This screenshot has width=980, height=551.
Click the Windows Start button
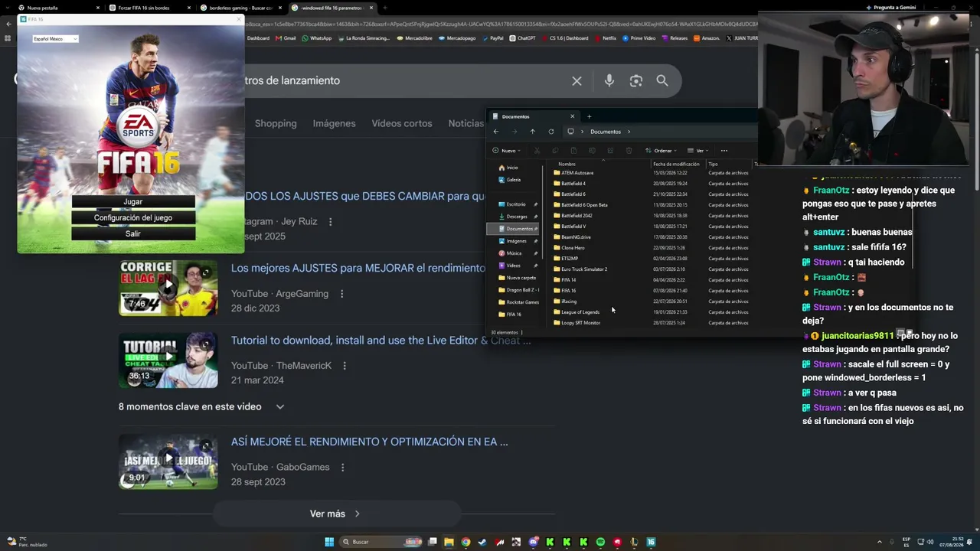(x=329, y=542)
